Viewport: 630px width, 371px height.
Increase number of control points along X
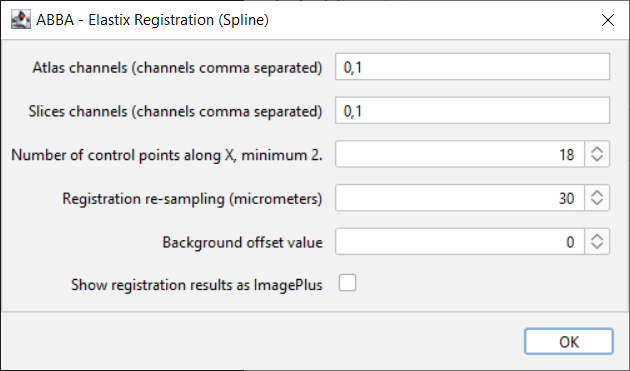(597, 149)
